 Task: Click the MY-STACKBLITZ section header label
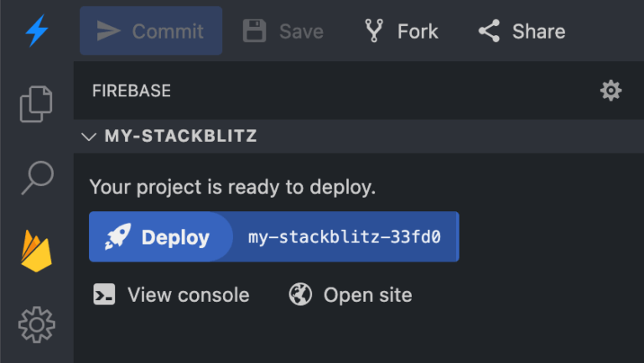181,136
